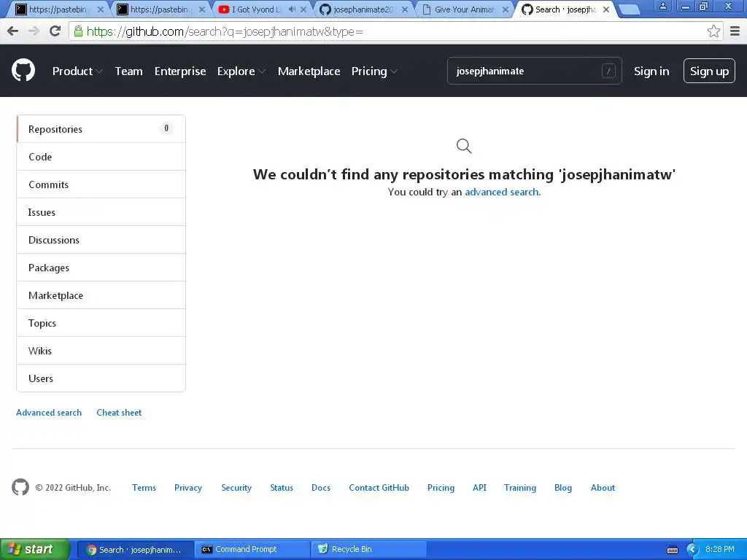Close the 'I Got Vyond' YouTube tab
This screenshot has height=560, width=747.
tap(303, 9)
